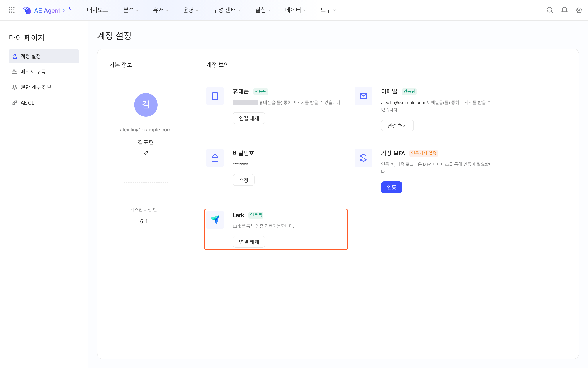Image resolution: width=588 pixels, height=368 pixels.
Task: Select 권한 세부 정보 in the sidebar
Action: [x=44, y=87]
